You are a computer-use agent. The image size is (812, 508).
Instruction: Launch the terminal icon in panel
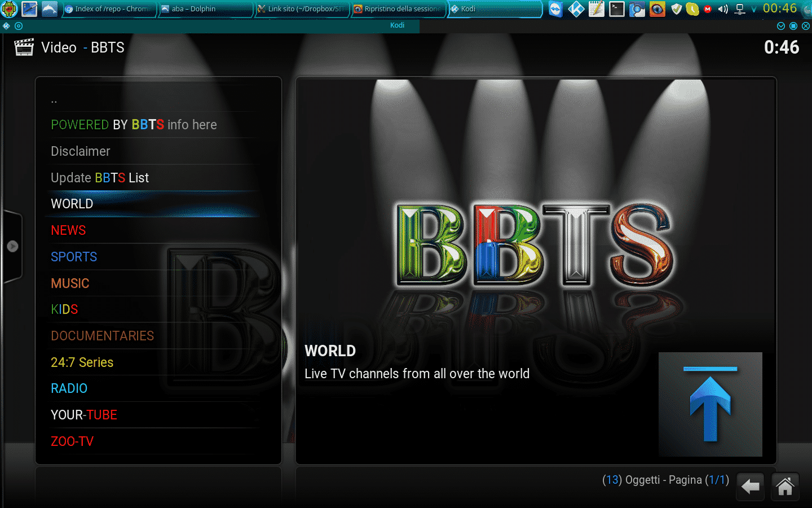pos(616,9)
